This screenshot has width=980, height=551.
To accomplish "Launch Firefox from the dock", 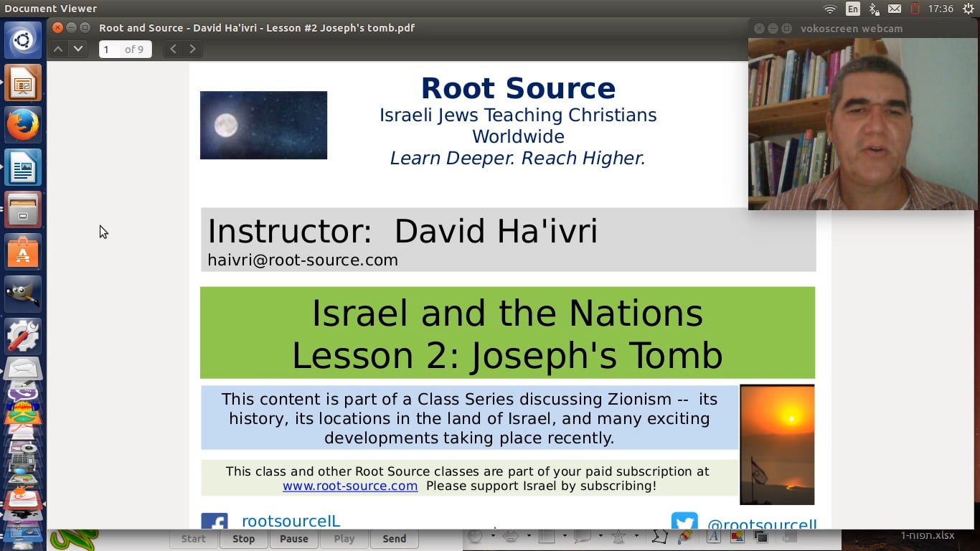I will coord(23,125).
